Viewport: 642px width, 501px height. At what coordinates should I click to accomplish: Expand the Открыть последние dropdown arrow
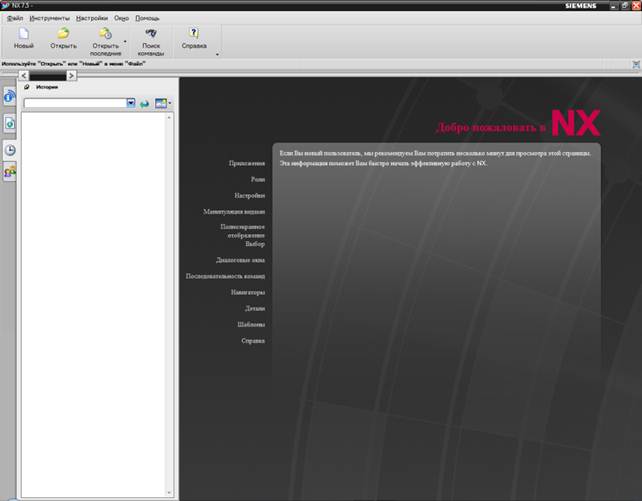coord(125,41)
